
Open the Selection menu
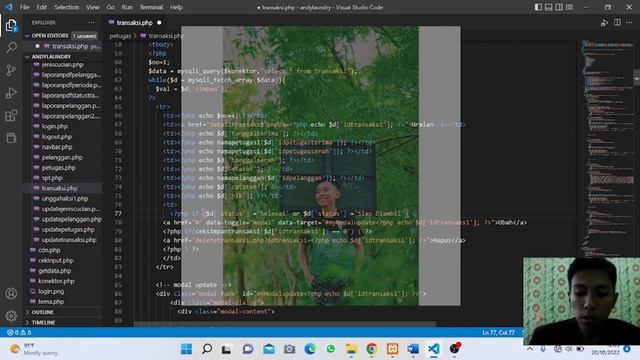click(67, 7)
